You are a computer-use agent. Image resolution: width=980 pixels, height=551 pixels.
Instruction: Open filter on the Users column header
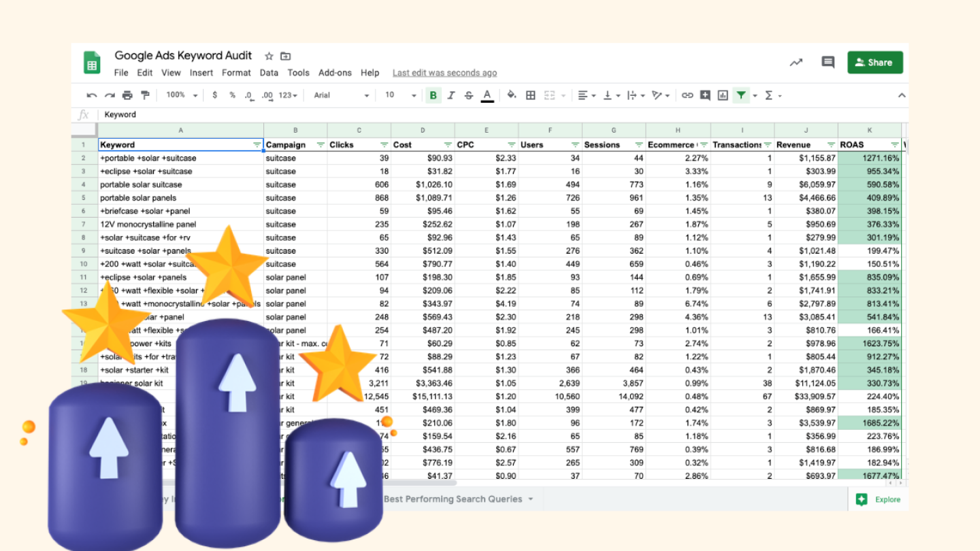pos(575,145)
